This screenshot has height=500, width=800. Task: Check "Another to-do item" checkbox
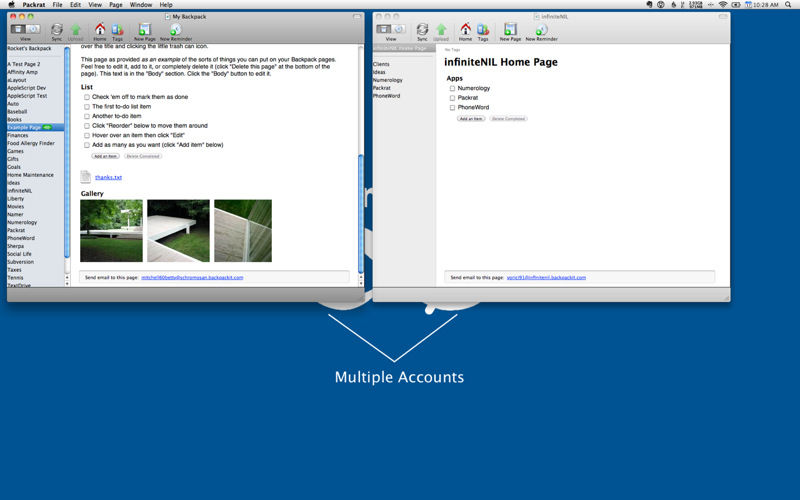[87, 116]
